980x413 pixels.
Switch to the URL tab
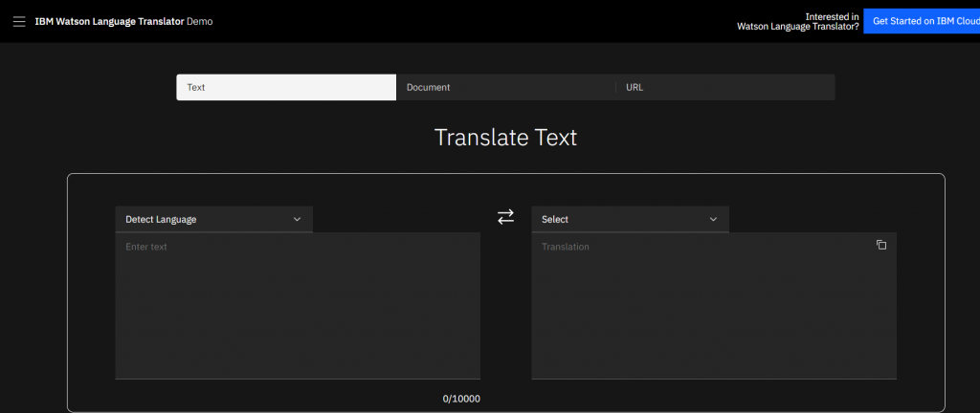[724, 87]
